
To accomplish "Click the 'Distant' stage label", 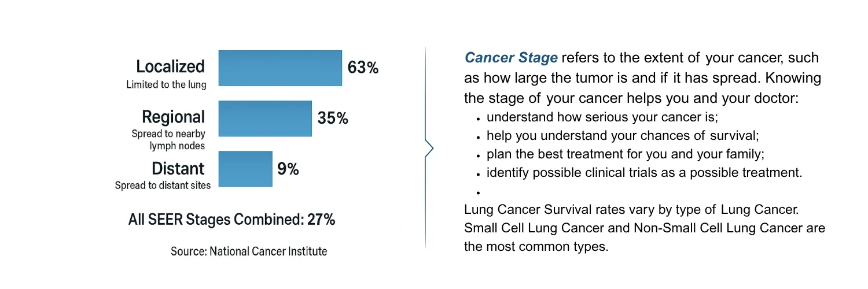I will (178, 169).
